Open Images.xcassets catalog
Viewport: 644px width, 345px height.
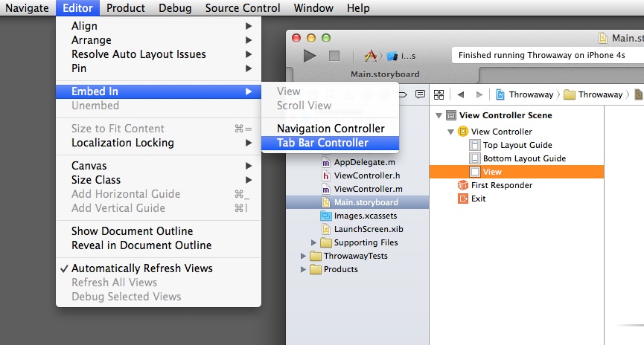click(365, 216)
